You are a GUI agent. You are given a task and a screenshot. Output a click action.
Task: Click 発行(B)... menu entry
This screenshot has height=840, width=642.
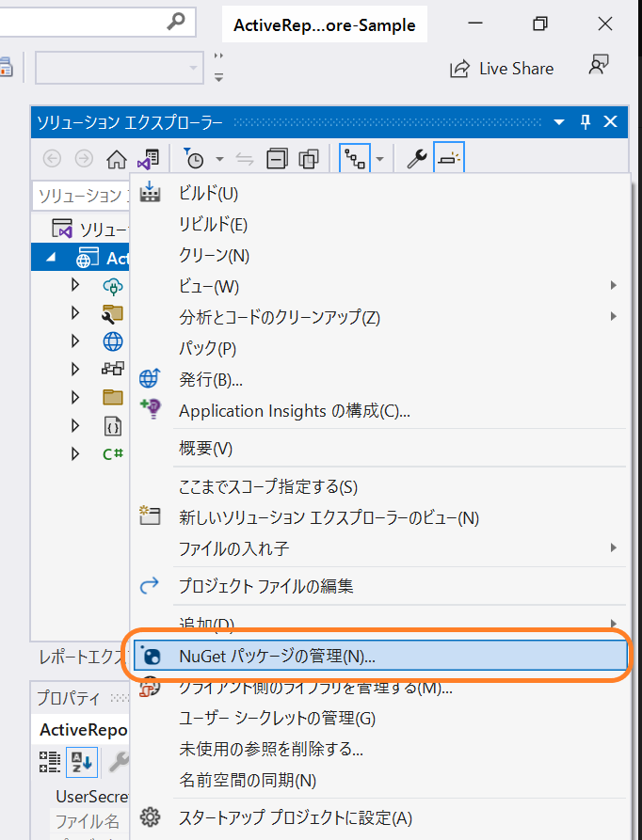[x=379, y=380]
